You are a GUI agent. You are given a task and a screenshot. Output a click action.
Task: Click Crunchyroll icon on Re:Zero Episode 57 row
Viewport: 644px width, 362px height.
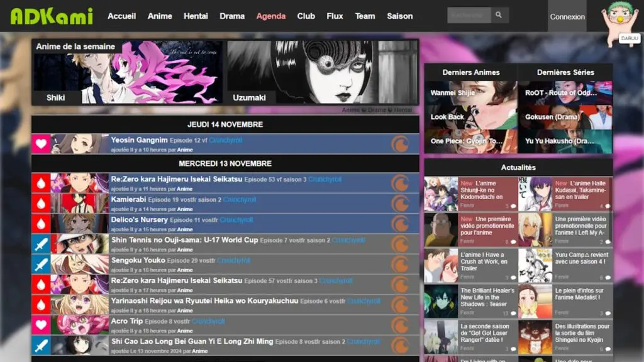(x=400, y=285)
